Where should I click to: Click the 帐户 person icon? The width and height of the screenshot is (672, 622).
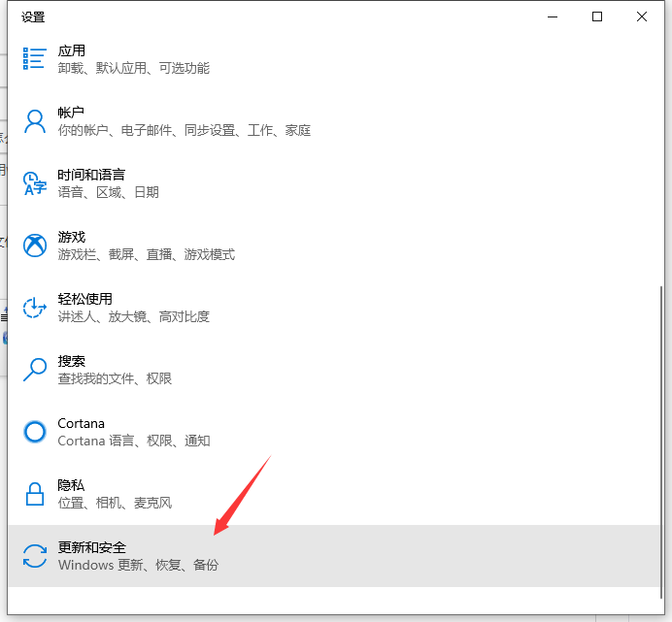pyautogui.click(x=35, y=121)
